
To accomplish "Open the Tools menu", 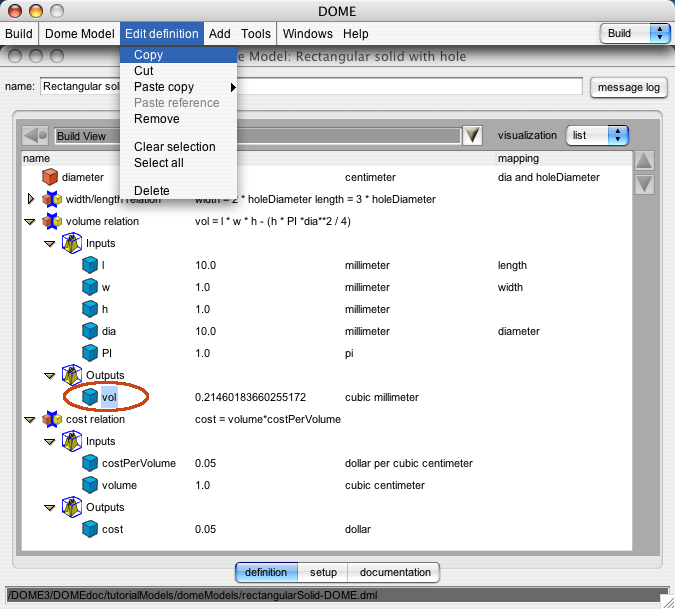I will [x=256, y=34].
